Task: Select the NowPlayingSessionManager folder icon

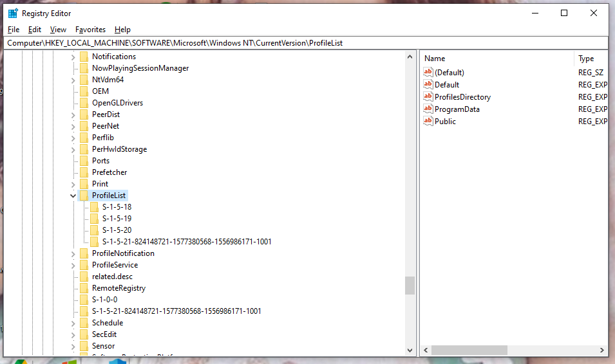Action: (84, 68)
